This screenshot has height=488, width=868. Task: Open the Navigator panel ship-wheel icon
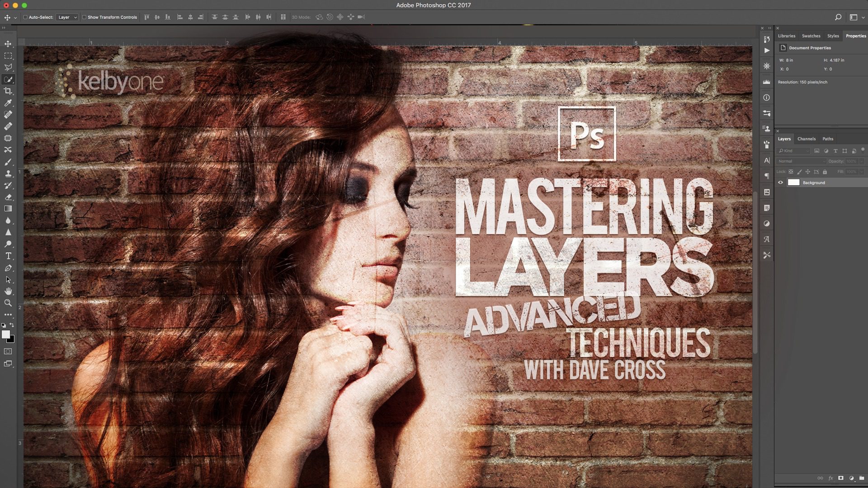[x=767, y=66]
